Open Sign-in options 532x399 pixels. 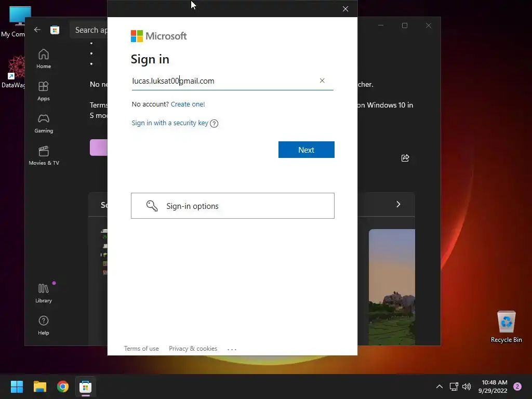233,206
